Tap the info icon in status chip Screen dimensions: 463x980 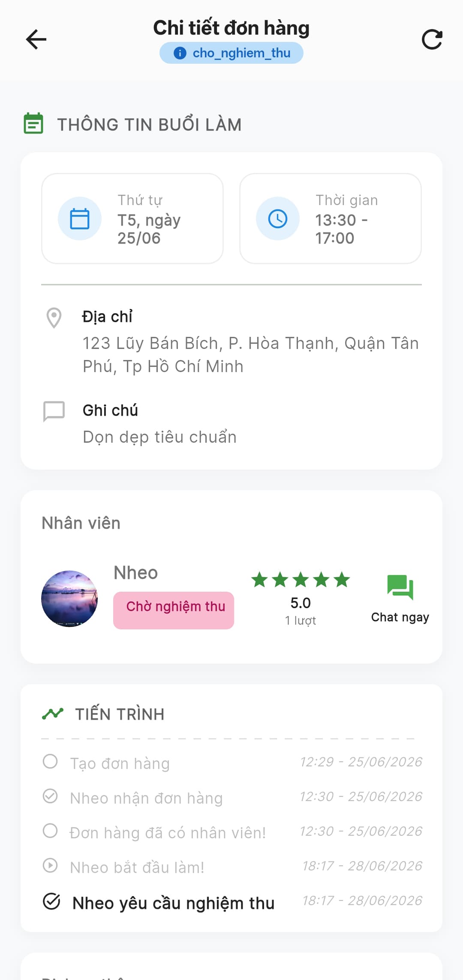click(180, 53)
